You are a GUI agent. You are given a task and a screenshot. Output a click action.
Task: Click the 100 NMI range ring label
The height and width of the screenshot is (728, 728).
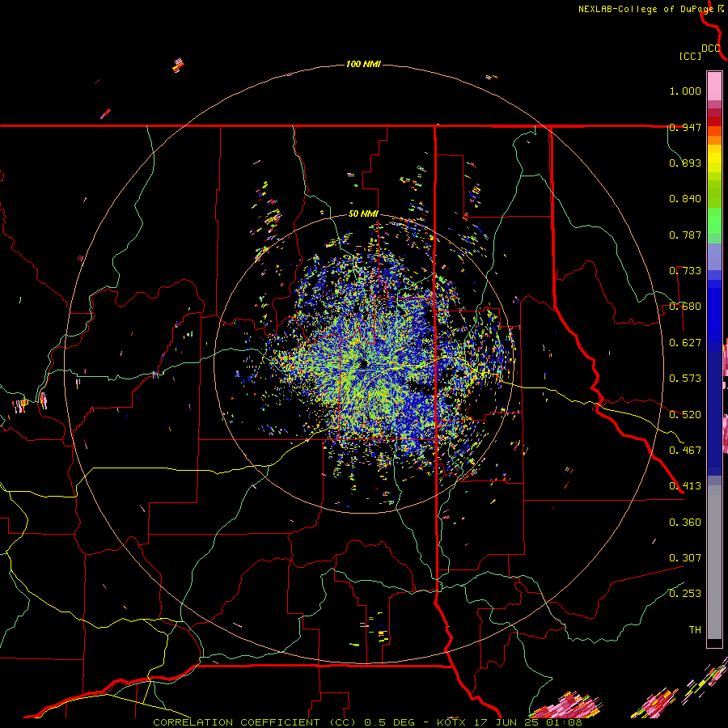pyautogui.click(x=363, y=64)
